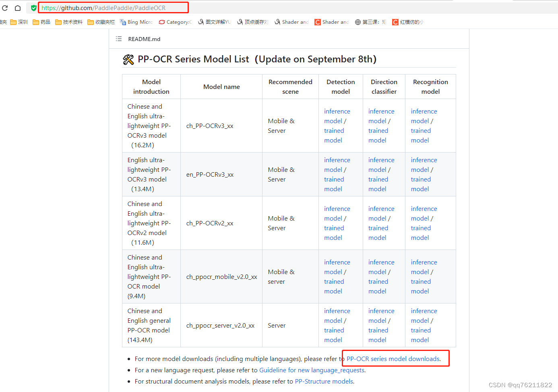Click the Detection model column header

pos(341,87)
